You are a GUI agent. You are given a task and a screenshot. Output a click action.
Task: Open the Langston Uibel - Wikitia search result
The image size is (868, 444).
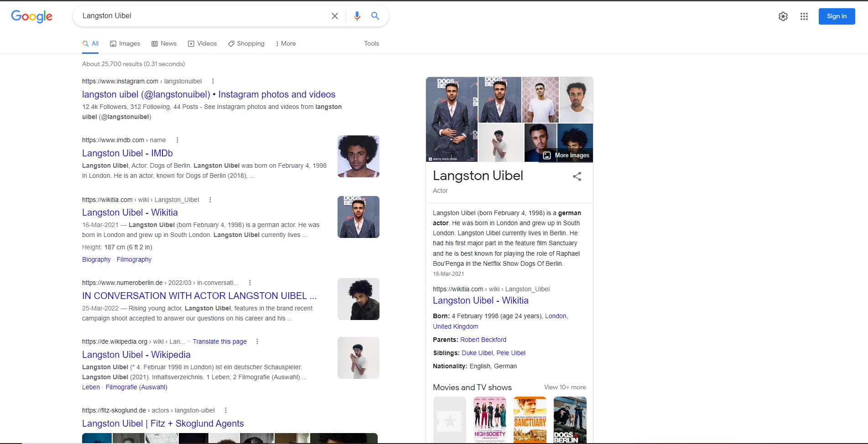click(x=130, y=212)
